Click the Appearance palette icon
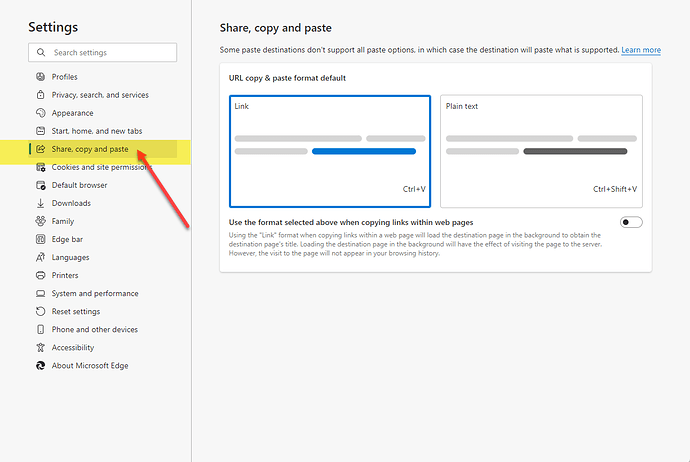 (x=40, y=113)
